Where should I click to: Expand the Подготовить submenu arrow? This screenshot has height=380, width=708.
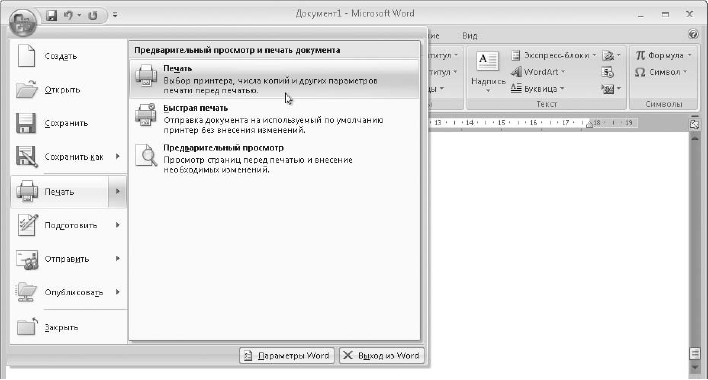[117, 225]
